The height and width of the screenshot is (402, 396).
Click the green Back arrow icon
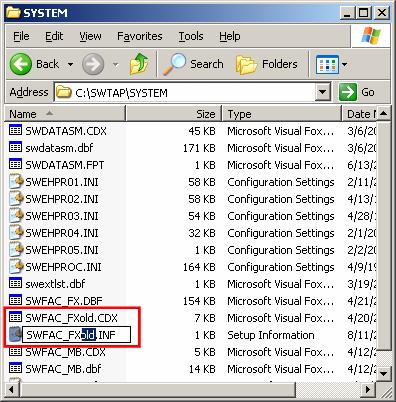coord(21,64)
